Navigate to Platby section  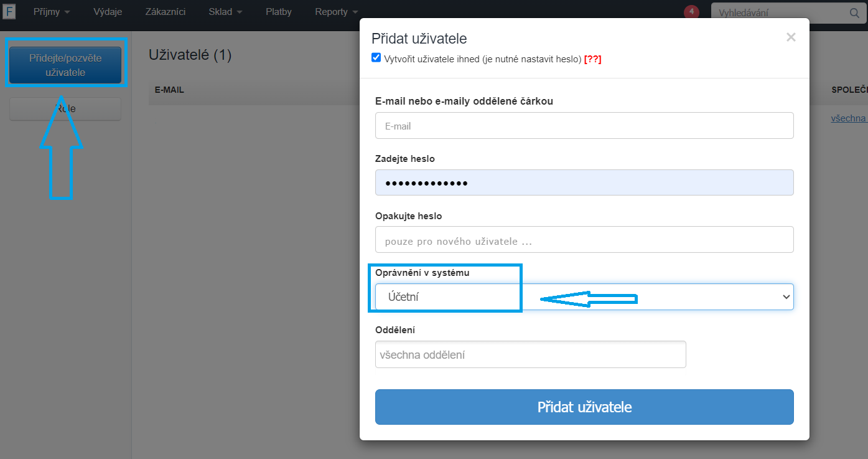(278, 12)
